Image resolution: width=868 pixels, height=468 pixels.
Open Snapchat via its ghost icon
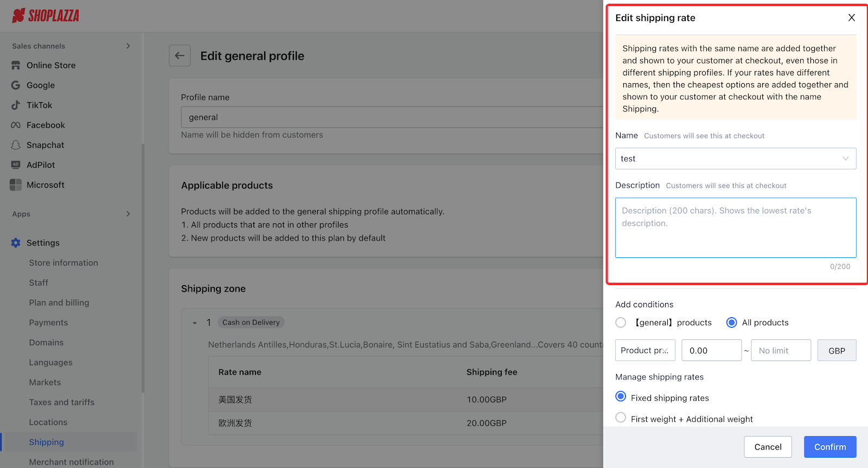[x=16, y=145]
